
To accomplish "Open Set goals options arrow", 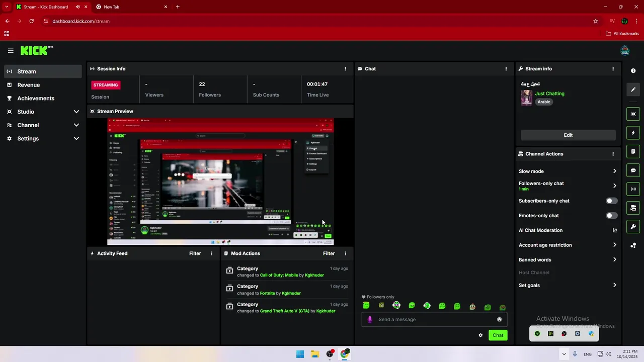I will tap(614, 285).
